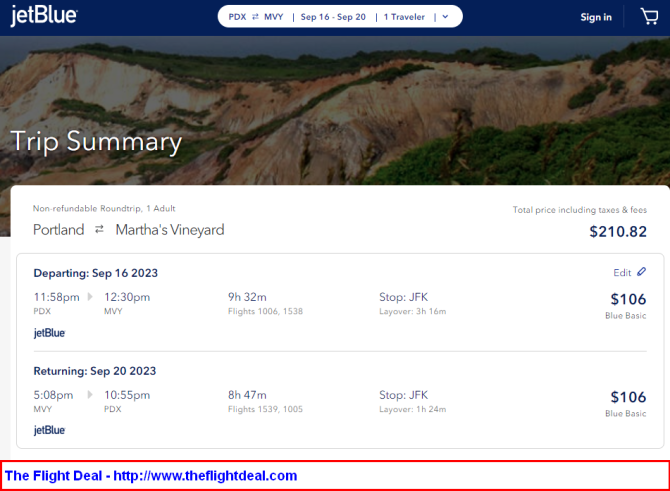Click Departing: Sep 16 2023 heading
The image size is (670, 491).
[x=96, y=273]
